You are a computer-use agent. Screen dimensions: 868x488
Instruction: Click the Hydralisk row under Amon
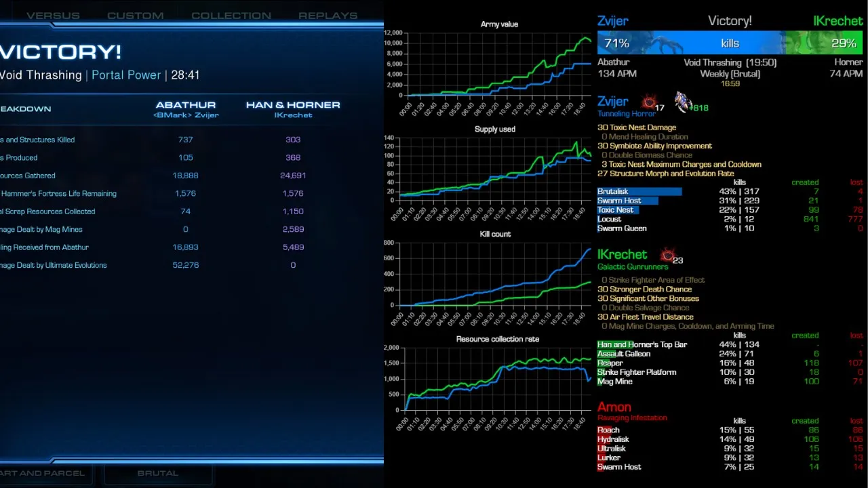730,439
